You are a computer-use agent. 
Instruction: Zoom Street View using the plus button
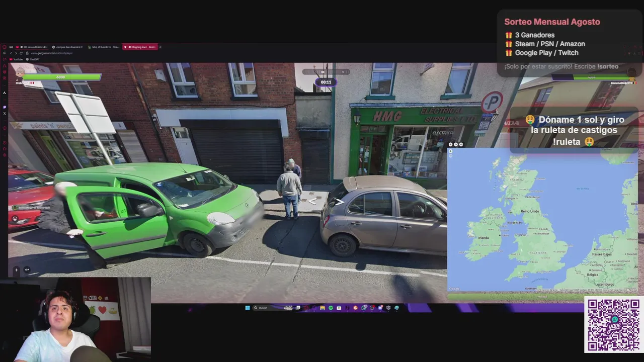pyautogui.click(x=16, y=270)
